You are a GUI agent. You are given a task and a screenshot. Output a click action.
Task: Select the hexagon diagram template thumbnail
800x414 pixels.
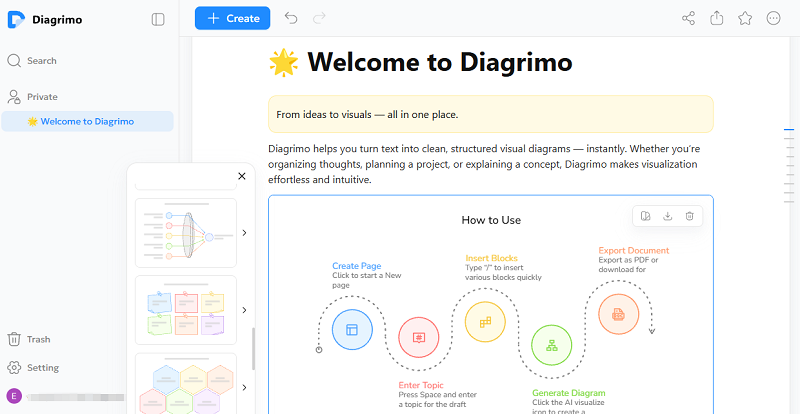(186, 383)
